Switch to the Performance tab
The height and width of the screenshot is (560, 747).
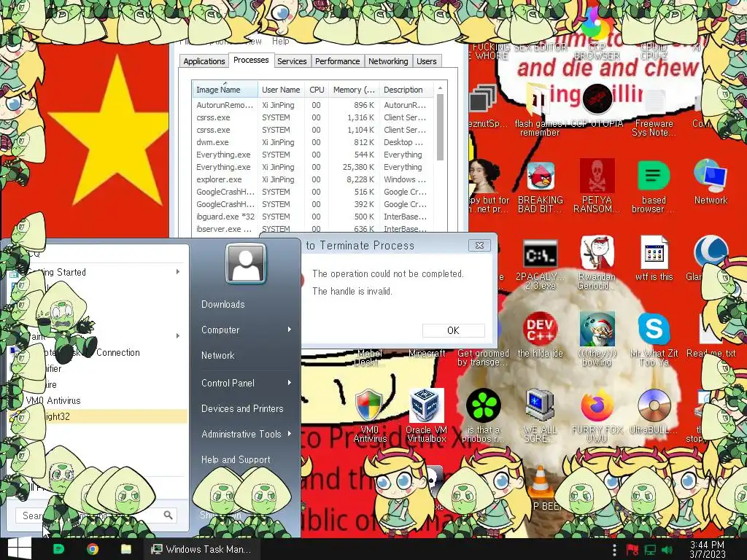coord(337,61)
